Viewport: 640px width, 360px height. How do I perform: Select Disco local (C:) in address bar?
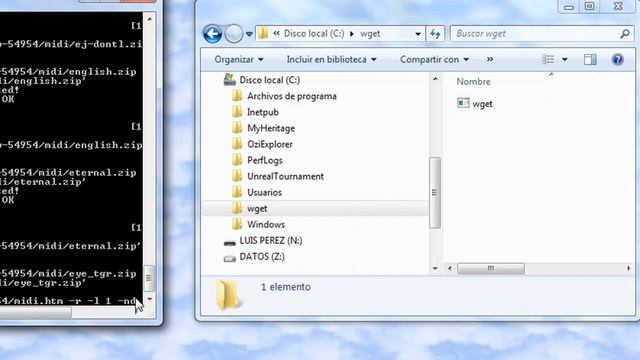(314, 33)
